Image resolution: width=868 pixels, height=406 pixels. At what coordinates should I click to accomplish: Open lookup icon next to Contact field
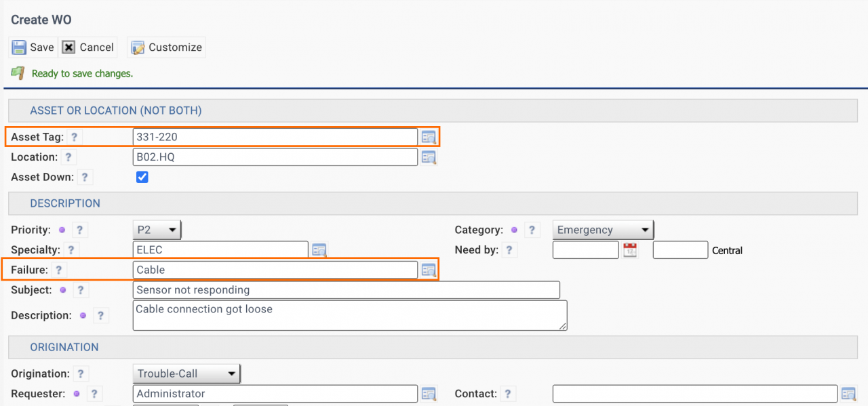pos(849,394)
